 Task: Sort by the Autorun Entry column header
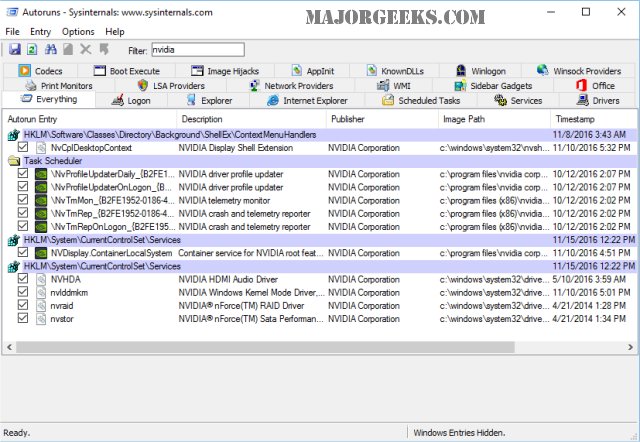pos(90,119)
